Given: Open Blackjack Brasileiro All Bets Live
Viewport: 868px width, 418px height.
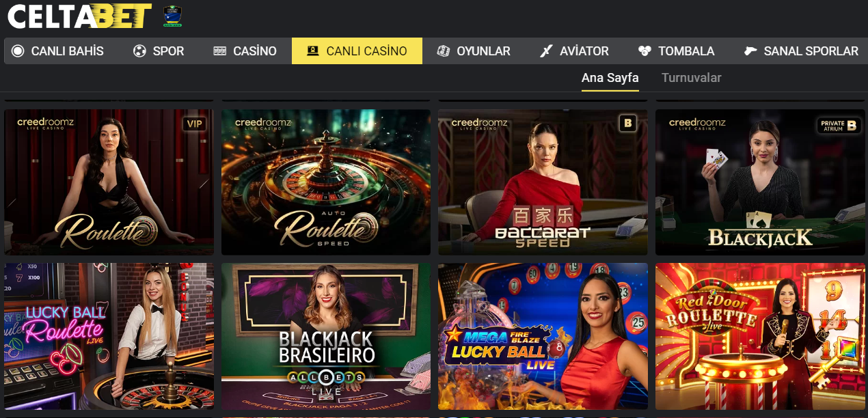Looking at the screenshot, I should 326,336.
